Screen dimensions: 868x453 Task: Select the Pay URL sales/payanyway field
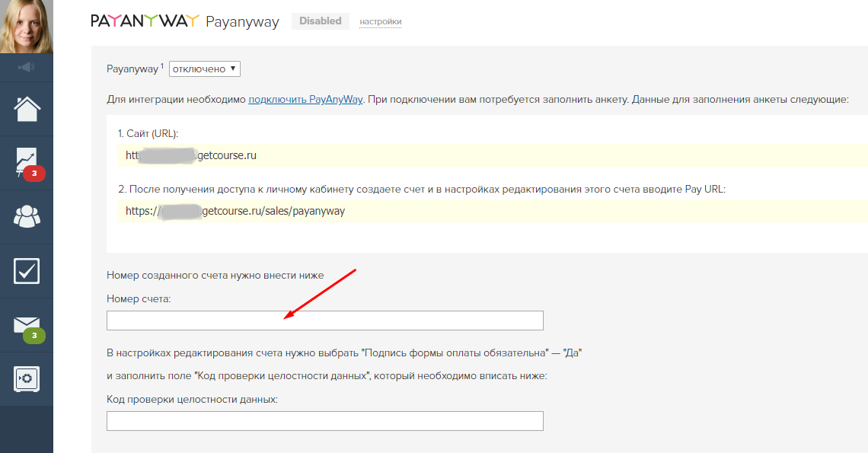tap(493, 211)
